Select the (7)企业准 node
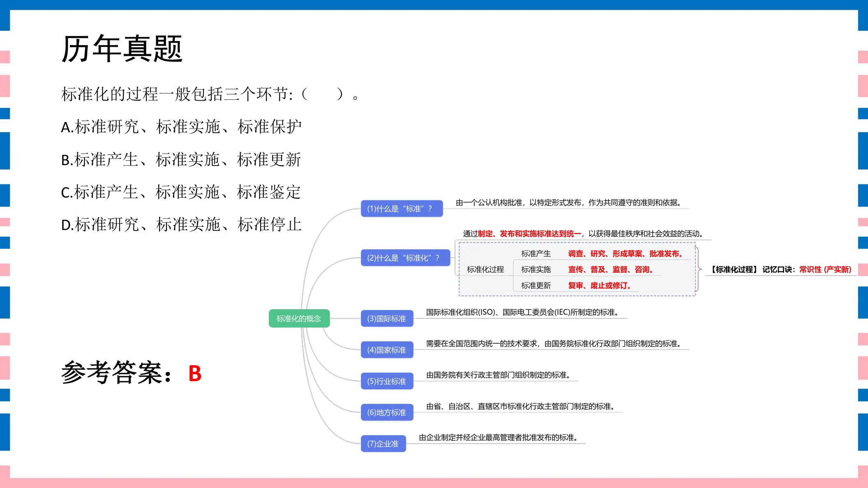 click(x=383, y=444)
